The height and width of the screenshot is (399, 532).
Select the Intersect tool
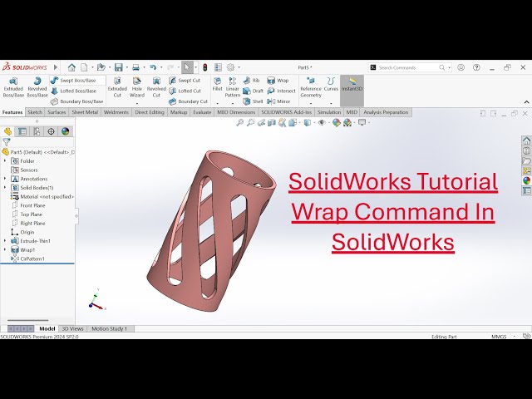(281, 91)
